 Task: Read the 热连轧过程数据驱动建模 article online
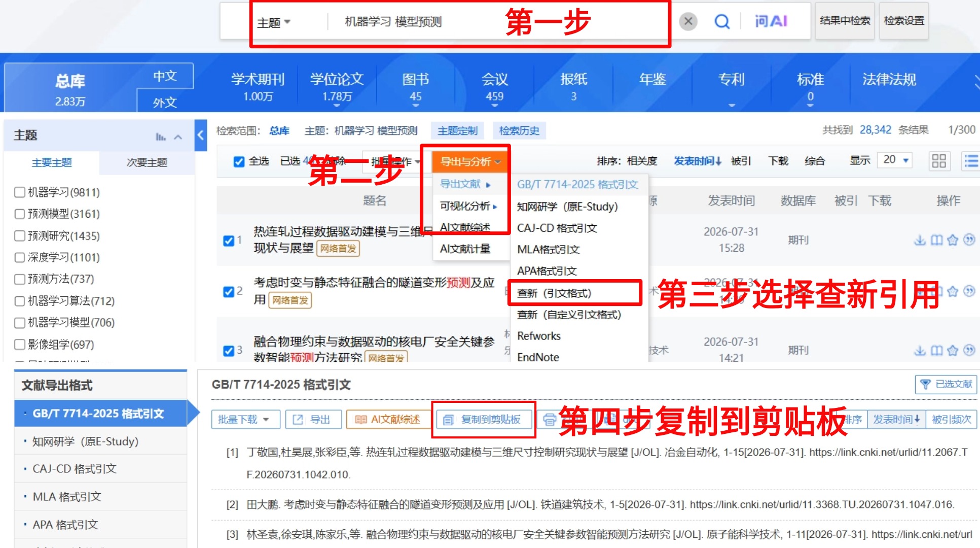[x=936, y=240]
